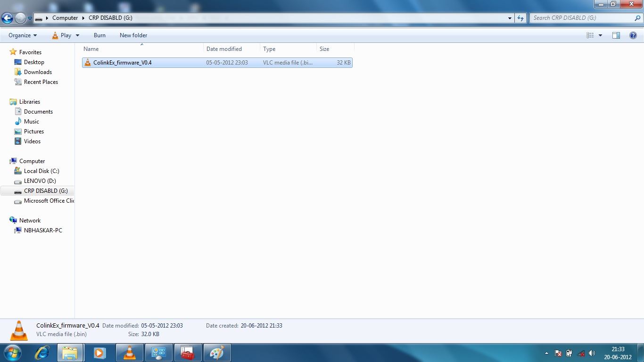The image size is (644, 362).
Task: Open Local Disk (C:)
Action: pyautogui.click(x=41, y=171)
